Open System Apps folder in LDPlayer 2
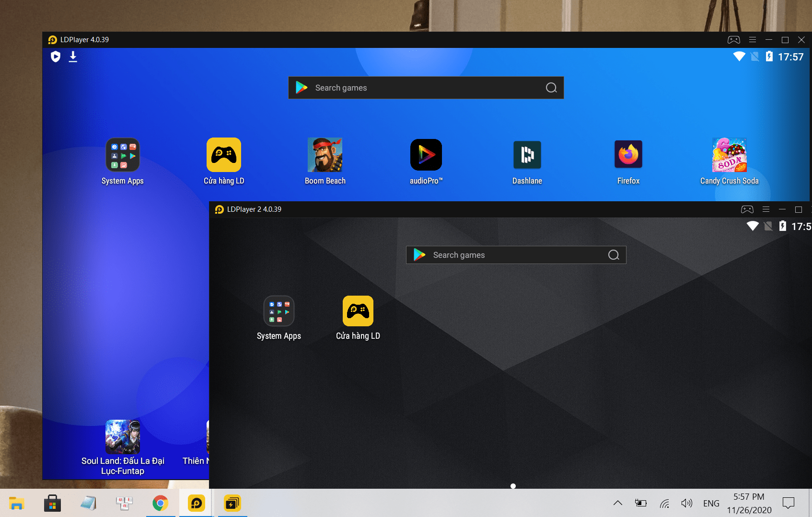The width and height of the screenshot is (812, 517). click(x=278, y=311)
